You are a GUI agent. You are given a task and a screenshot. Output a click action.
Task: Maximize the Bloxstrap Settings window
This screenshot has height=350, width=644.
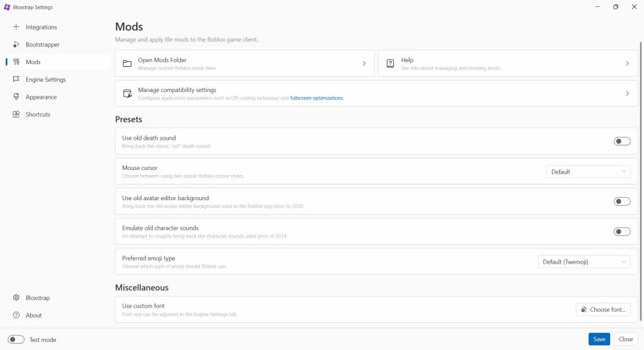point(615,7)
